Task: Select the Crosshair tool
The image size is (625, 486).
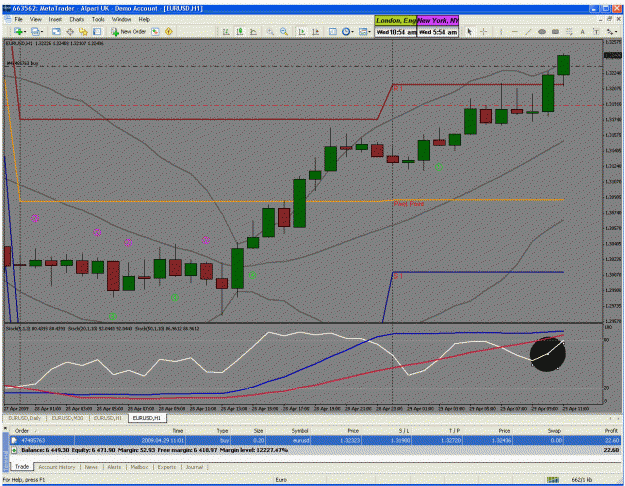Action: click(483, 32)
